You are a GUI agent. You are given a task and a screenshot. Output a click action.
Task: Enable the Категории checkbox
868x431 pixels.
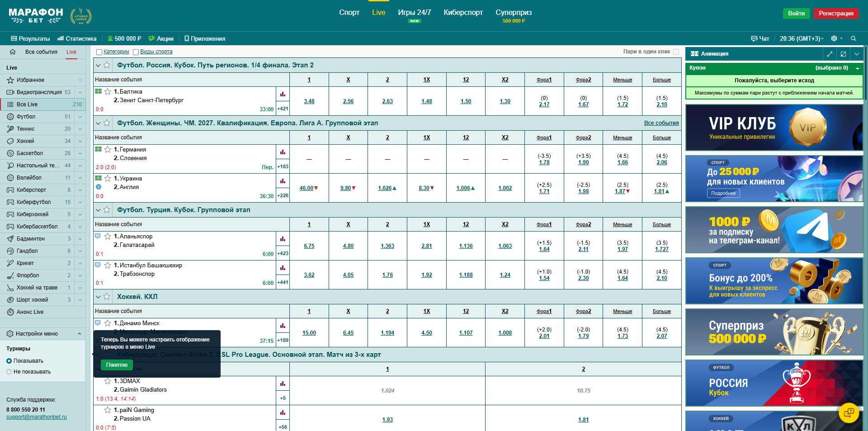click(x=99, y=52)
